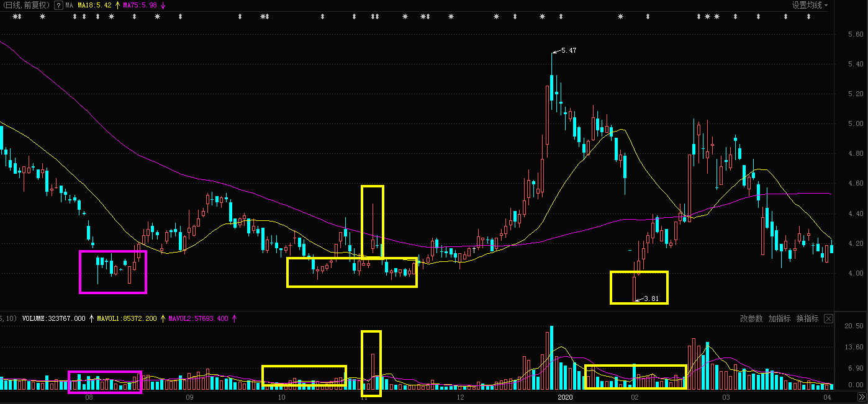Click the double-arrow scroll right icon
Image resolution: width=868 pixels, height=404 pixels.
pyautogui.click(x=861, y=397)
